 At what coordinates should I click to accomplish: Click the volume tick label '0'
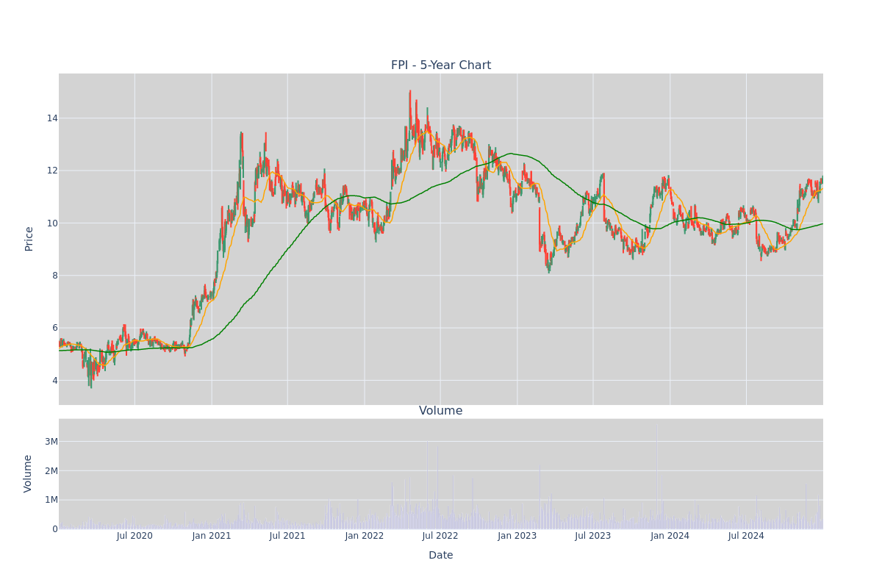[x=55, y=529]
